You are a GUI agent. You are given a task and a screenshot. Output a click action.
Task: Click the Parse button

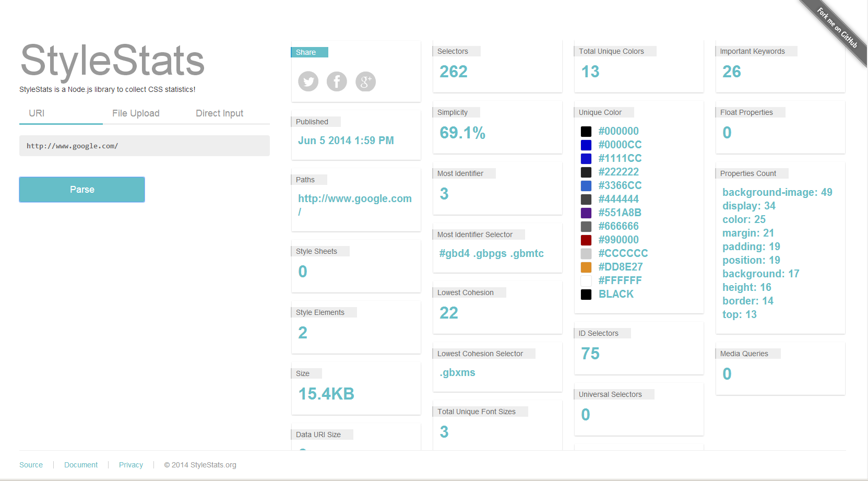(82, 190)
